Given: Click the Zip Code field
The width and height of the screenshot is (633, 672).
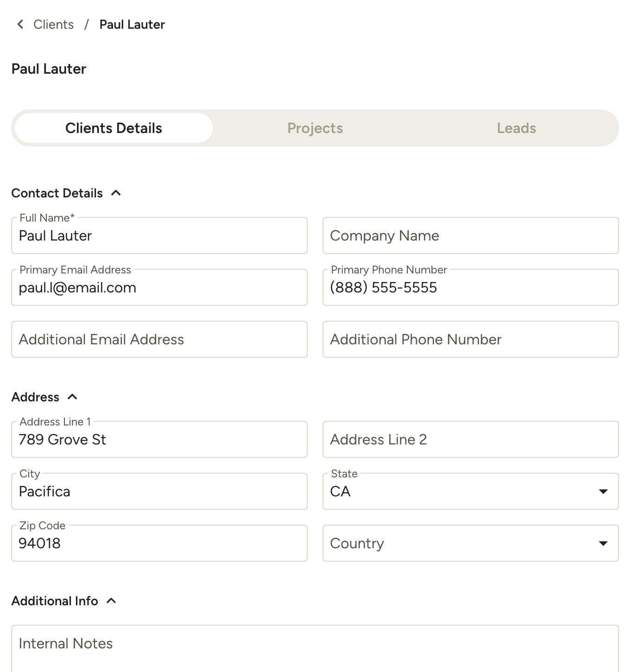Looking at the screenshot, I should (159, 544).
